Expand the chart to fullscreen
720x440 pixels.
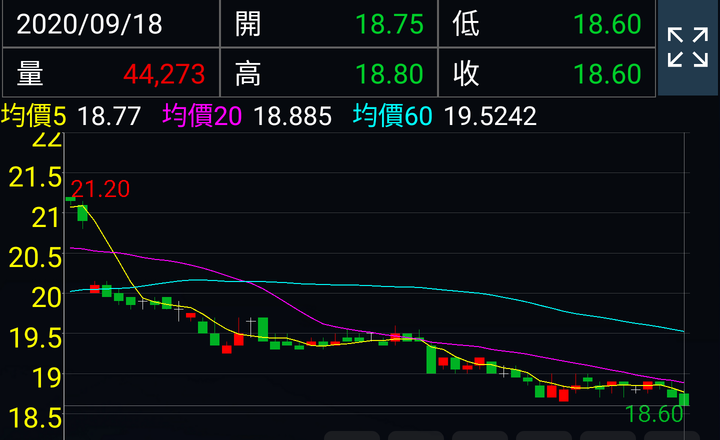687,47
